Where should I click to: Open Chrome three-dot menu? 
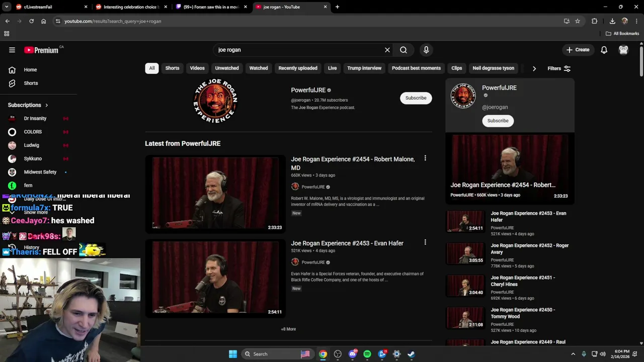tap(637, 21)
